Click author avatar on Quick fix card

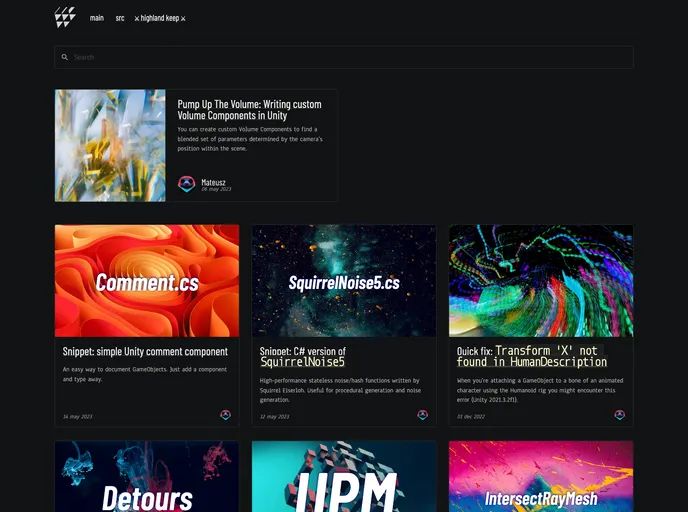point(620,415)
